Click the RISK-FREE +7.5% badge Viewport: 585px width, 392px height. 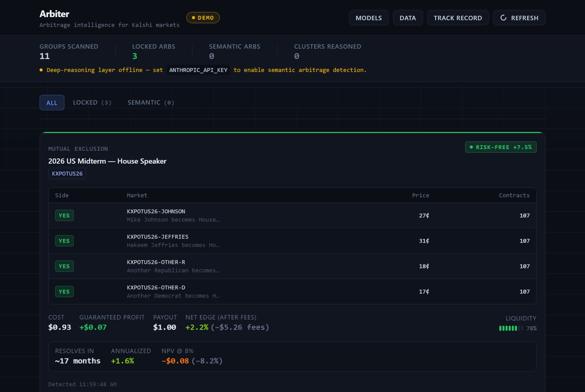(501, 147)
